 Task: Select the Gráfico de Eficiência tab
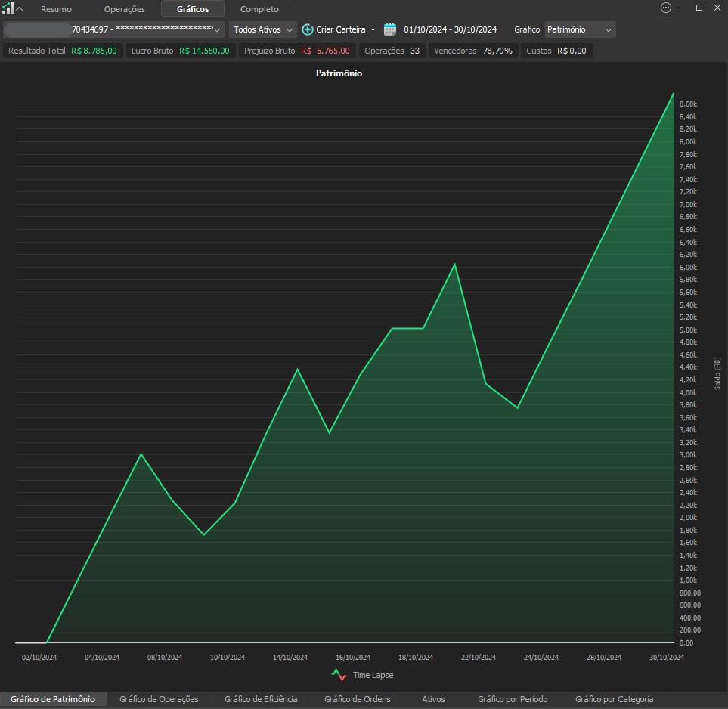click(261, 699)
